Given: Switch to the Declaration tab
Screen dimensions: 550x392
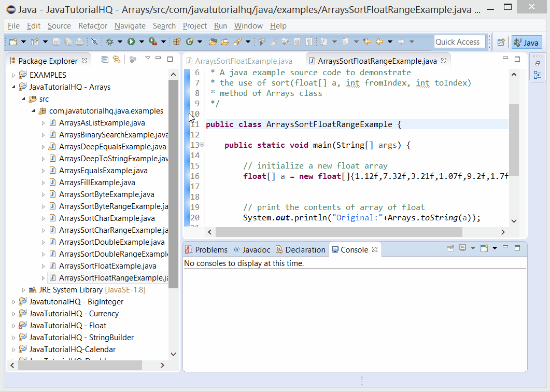Looking at the screenshot, I should [x=301, y=250].
